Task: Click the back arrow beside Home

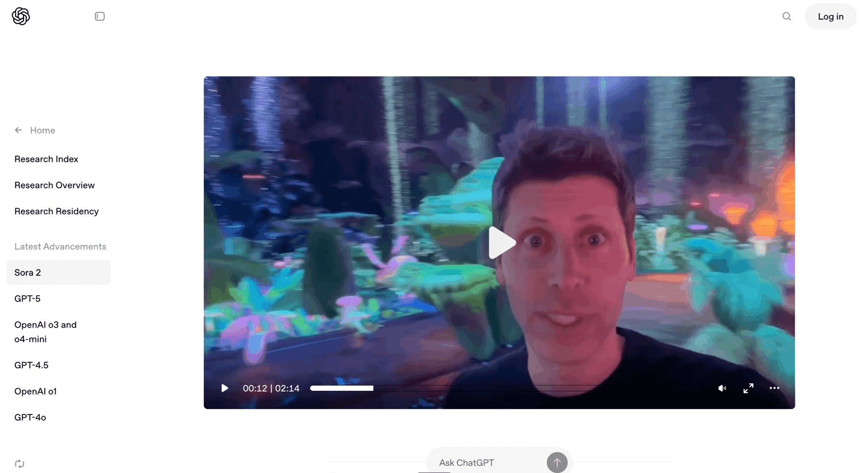Action: pos(18,130)
